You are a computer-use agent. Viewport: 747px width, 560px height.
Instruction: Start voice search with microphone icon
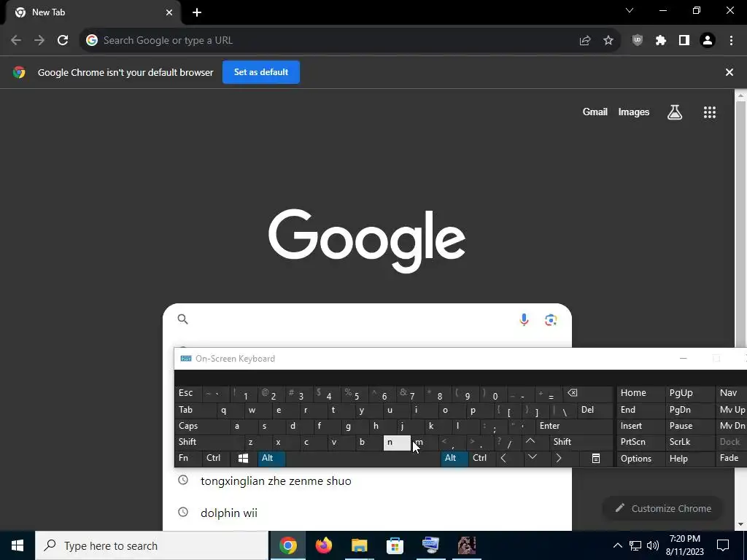point(524,319)
